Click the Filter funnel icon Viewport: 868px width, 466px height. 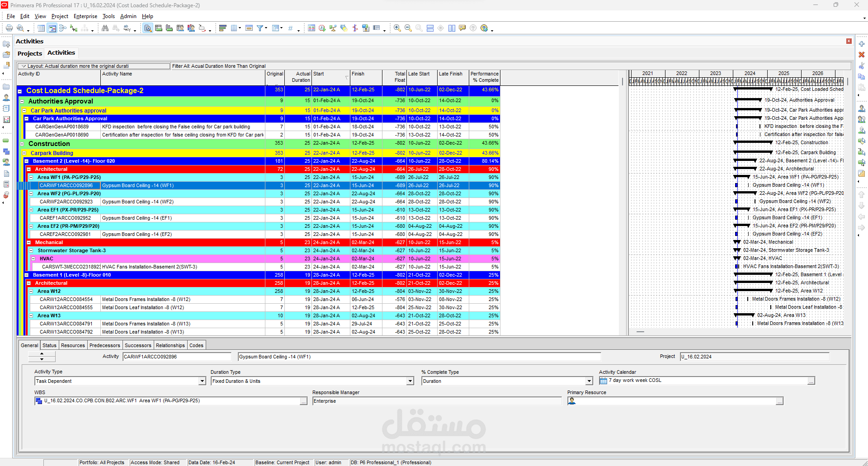(260, 28)
